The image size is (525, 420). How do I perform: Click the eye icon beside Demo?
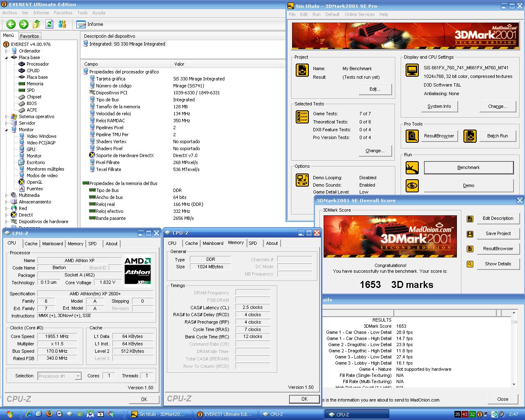(x=412, y=185)
